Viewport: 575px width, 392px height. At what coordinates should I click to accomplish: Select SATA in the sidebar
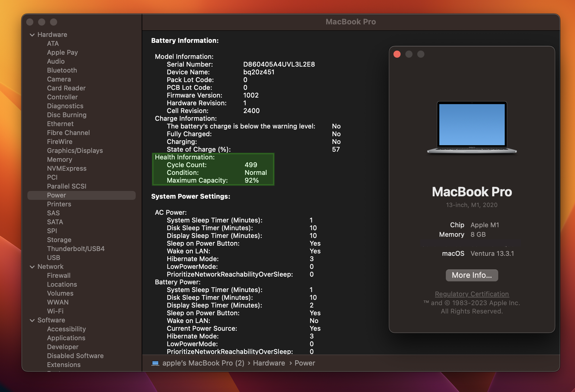(x=55, y=222)
